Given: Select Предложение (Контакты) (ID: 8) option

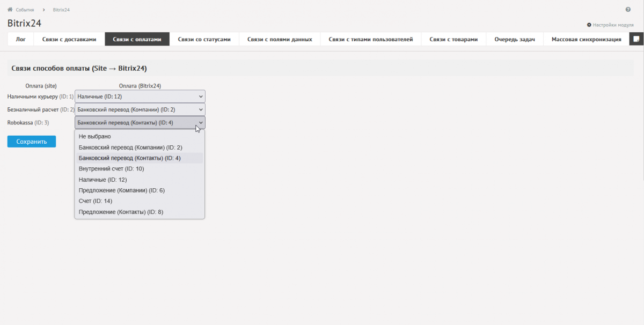Looking at the screenshot, I should 121,212.
